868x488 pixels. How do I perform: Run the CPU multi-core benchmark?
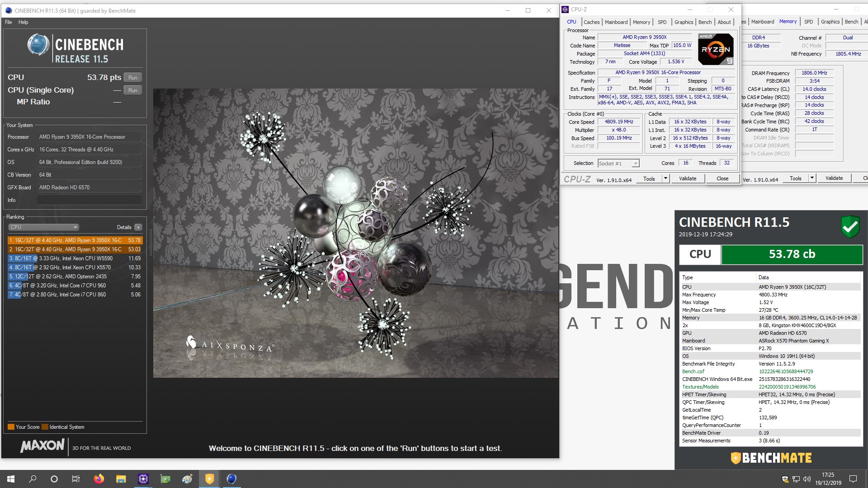tap(133, 78)
